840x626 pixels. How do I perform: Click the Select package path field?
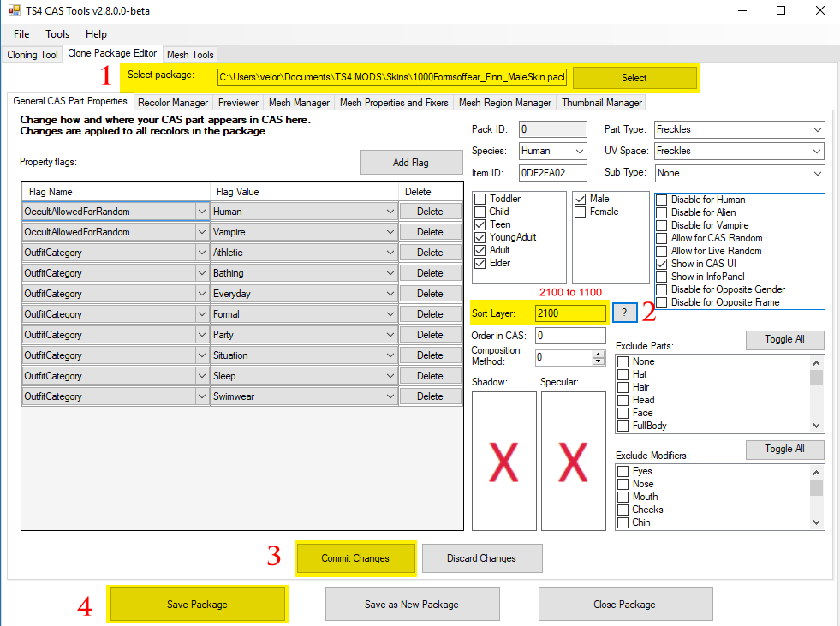tap(391, 77)
